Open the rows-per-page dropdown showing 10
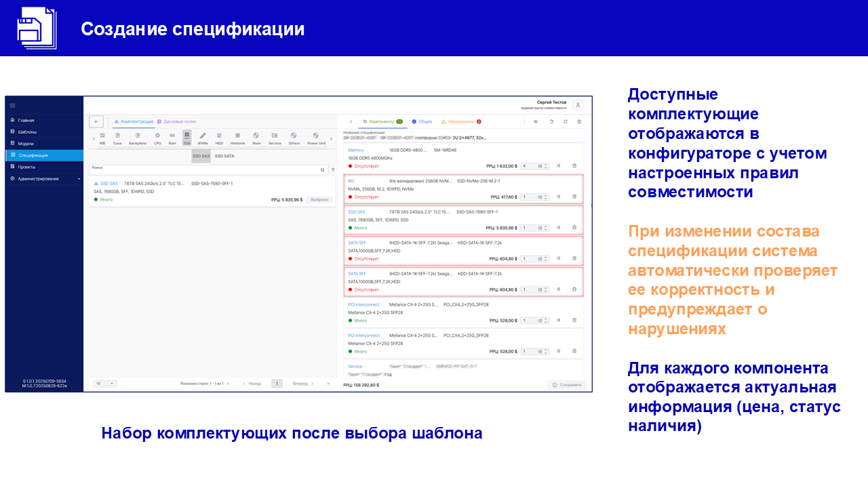868x488 pixels. [x=104, y=384]
